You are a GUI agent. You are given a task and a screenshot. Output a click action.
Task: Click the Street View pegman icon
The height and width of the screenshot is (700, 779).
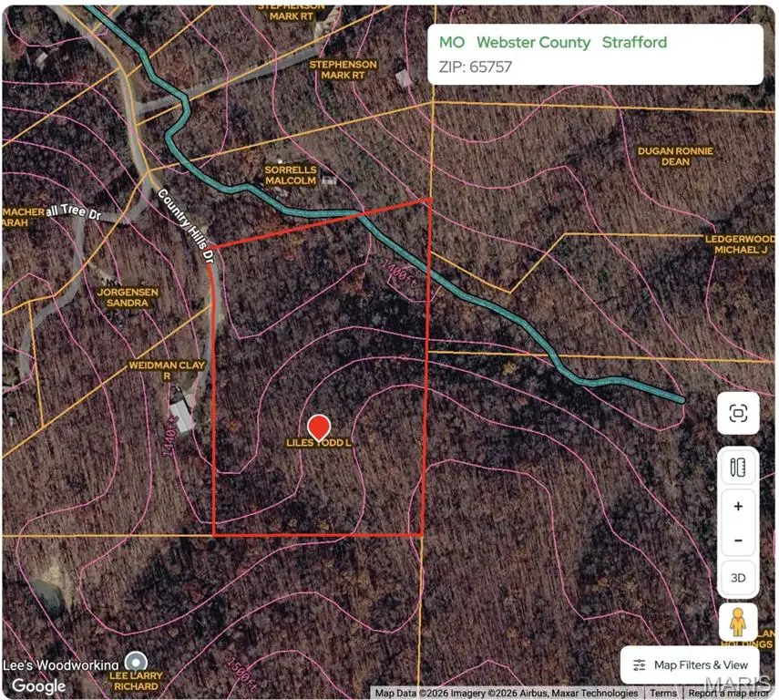pos(738,623)
